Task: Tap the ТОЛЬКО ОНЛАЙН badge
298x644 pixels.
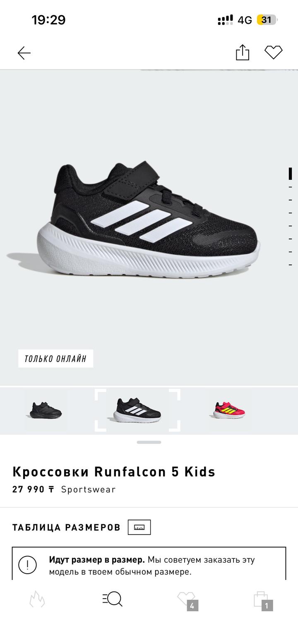Action: coord(55,358)
